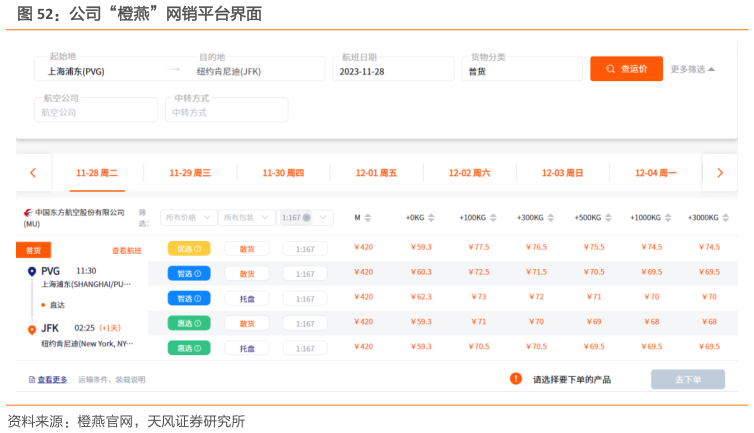The width and height of the screenshot is (754, 433).
Task: Click the ¥62.3 price cell
Action: tap(421, 297)
